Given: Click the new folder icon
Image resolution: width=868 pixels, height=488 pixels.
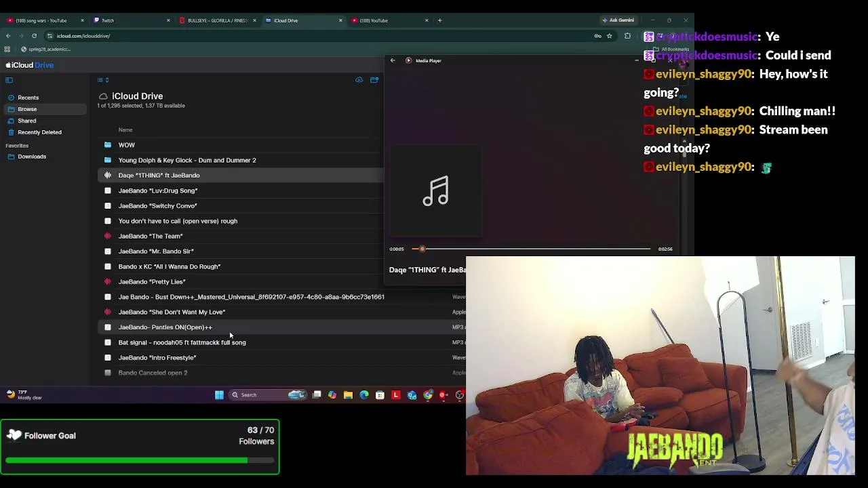Looking at the screenshot, I should coord(374,80).
